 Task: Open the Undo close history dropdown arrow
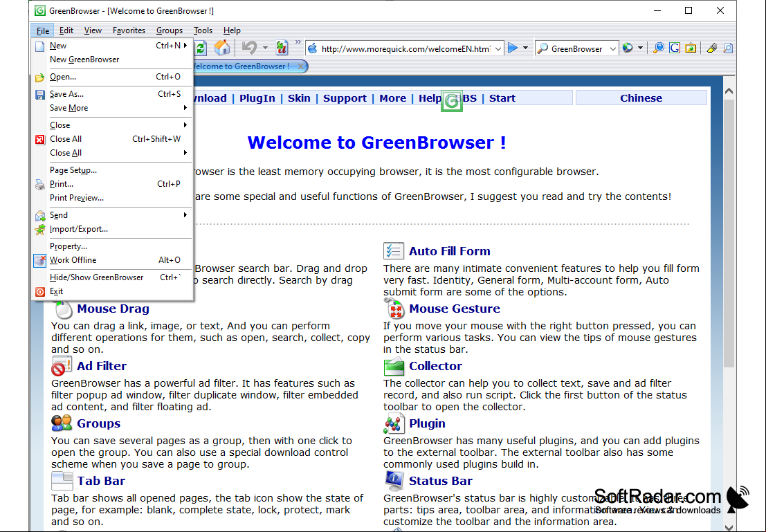tap(265, 48)
